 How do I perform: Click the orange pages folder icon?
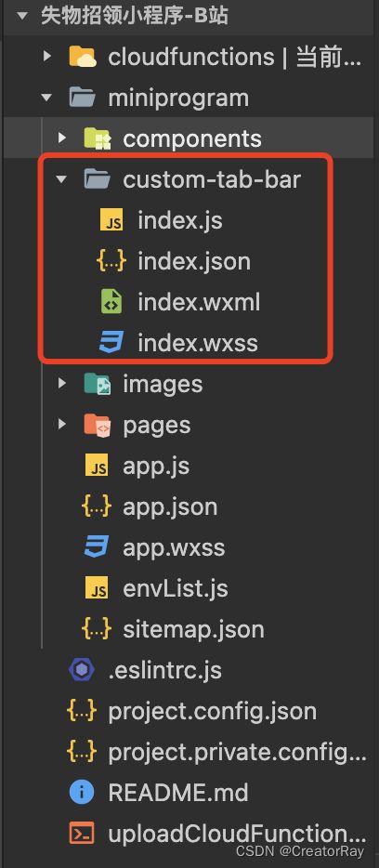[98, 425]
